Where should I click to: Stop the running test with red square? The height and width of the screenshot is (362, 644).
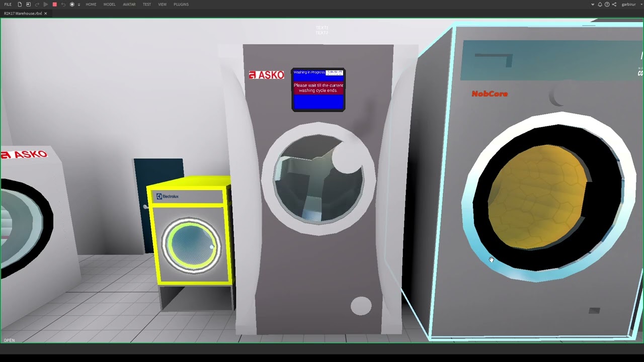pos(54,5)
